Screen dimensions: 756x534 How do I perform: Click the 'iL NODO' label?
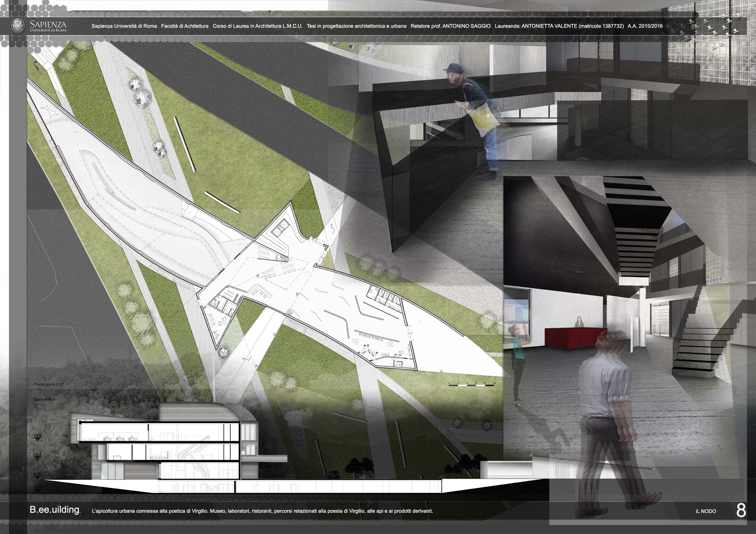[x=706, y=511]
